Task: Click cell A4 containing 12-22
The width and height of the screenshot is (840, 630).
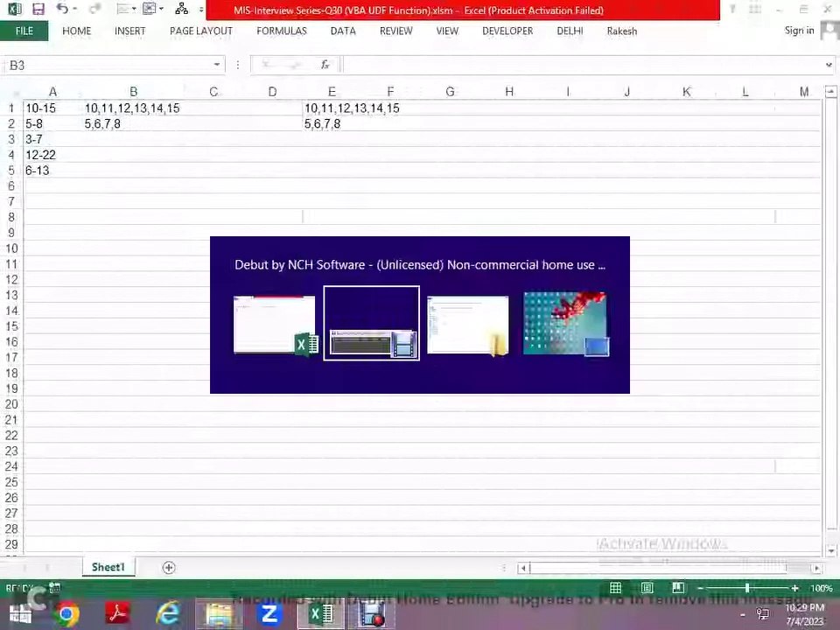Action: click(52, 155)
